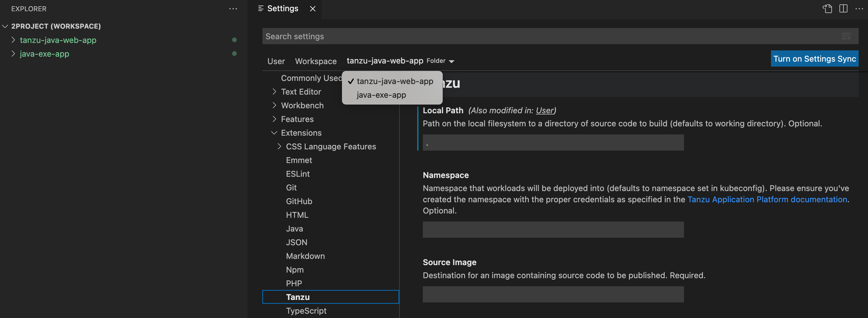Open Tanzu Application Platform documentation link

click(767, 199)
